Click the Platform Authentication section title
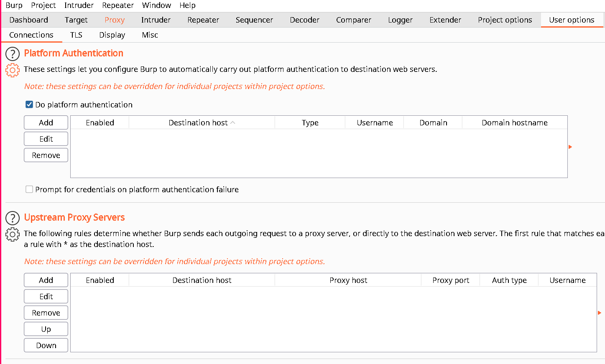605x364 pixels. pos(74,53)
